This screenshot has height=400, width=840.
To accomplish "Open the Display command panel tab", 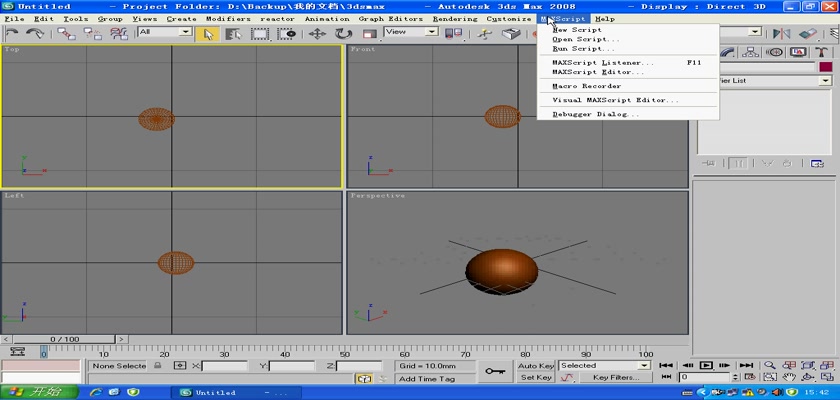I will [x=798, y=52].
